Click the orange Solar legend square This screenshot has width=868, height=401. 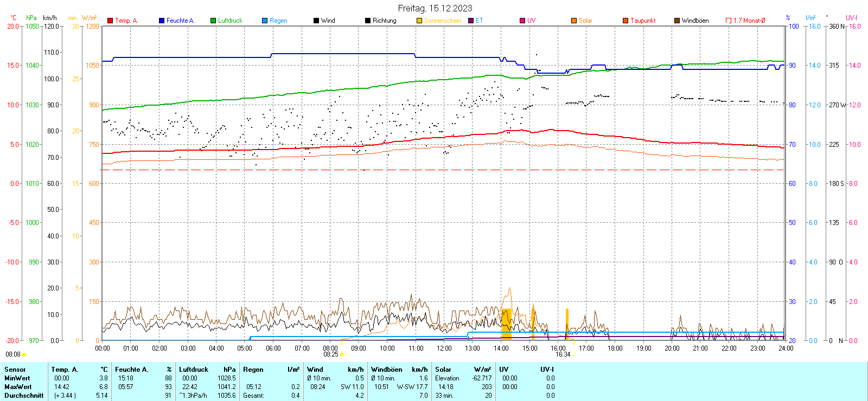point(574,21)
